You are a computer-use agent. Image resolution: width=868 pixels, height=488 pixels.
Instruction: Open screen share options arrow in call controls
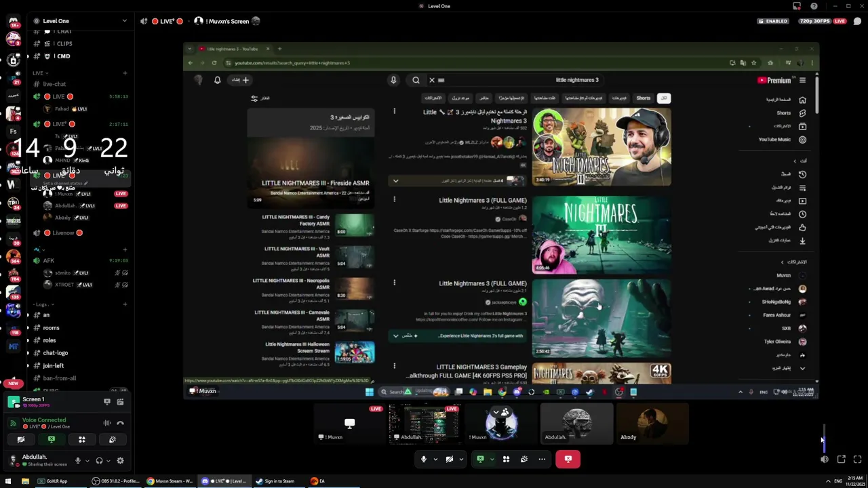coord(492,460)
